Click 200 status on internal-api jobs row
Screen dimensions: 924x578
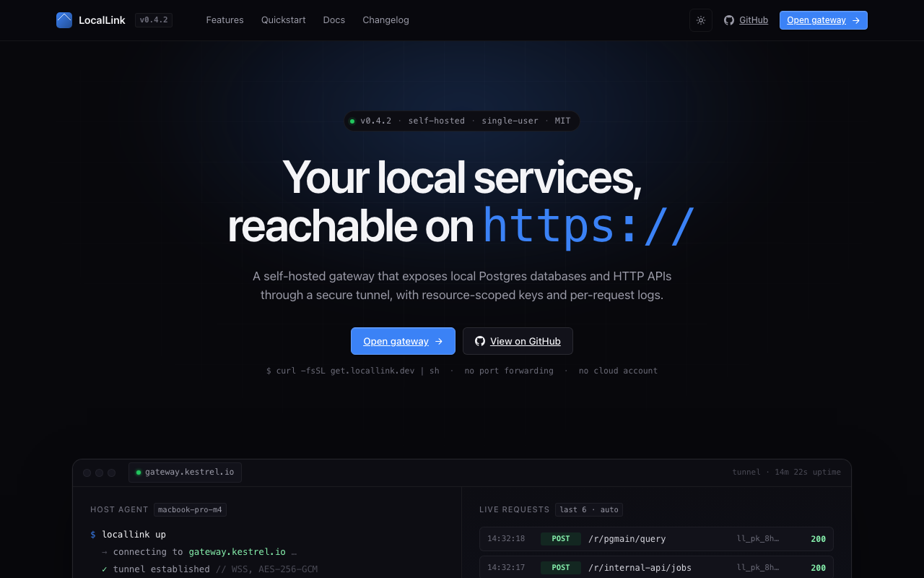pyautogui.click(x=818, y=568)
